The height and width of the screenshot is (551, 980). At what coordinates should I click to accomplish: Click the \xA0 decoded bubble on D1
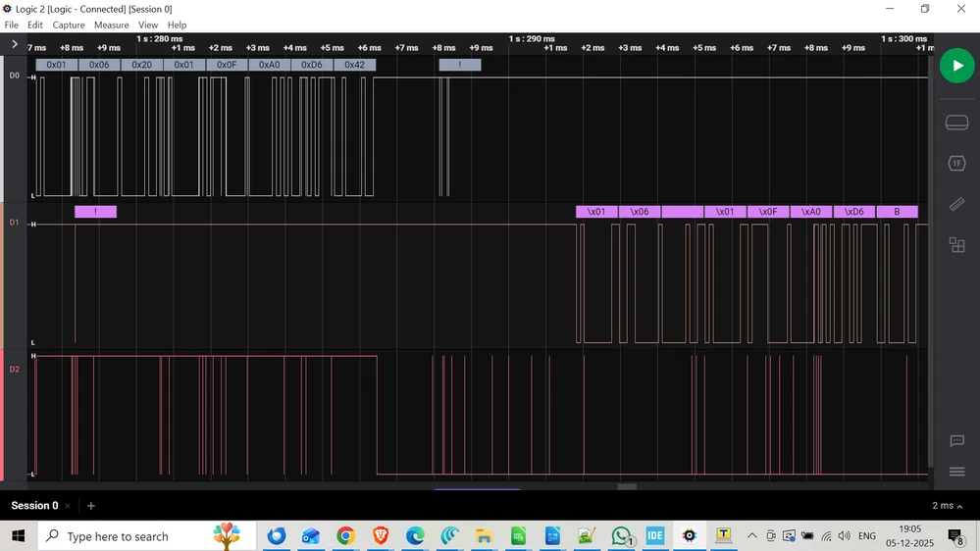811,212
